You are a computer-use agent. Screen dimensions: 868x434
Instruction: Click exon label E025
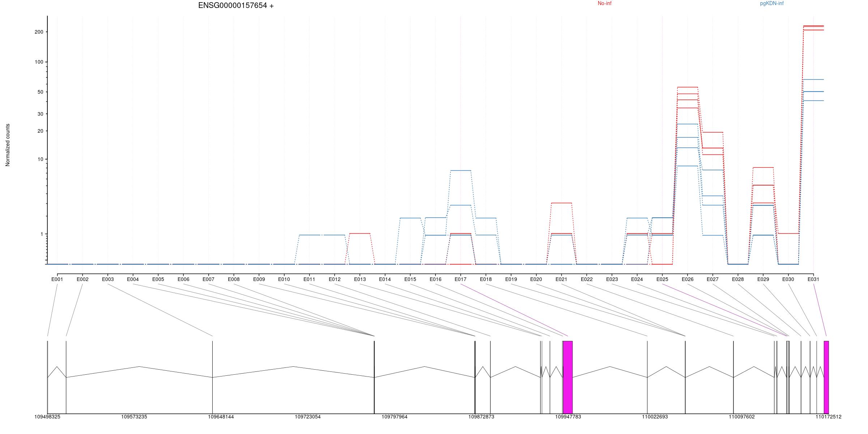click(x=662, y=279)
